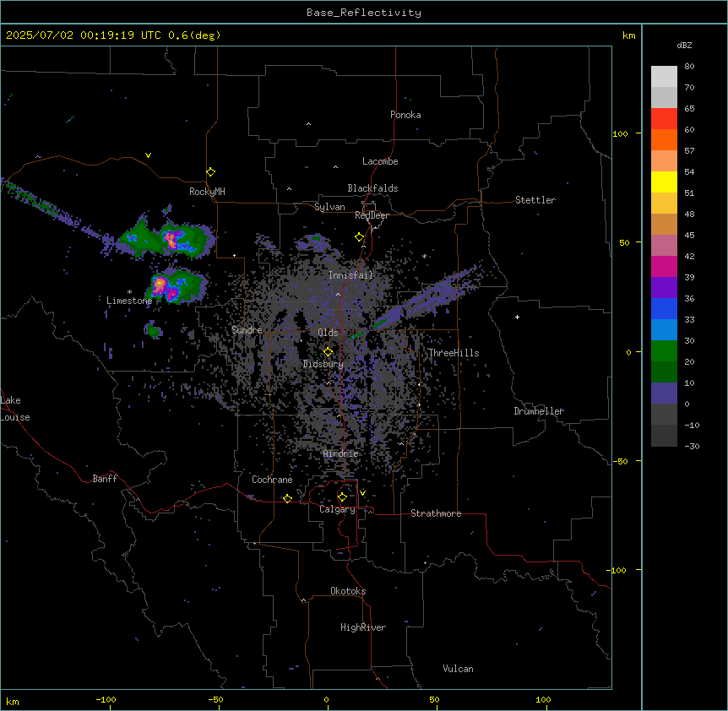
Task: Click the dBZ legend heading
Action: (x=684, y=45)
